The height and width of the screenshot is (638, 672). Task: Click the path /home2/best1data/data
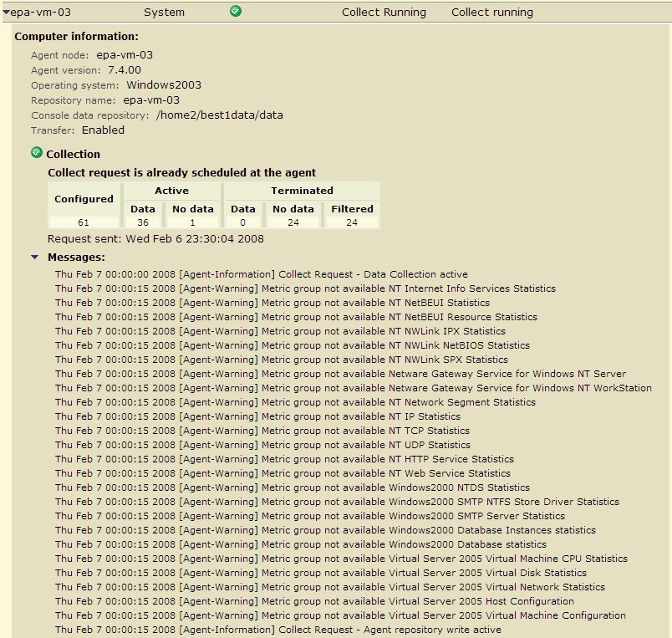pyautogui.click(x=220, y=115)
